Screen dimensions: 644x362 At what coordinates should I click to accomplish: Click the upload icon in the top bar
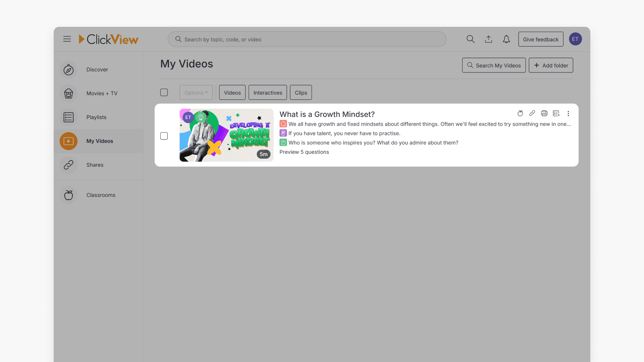pos(489,39)
